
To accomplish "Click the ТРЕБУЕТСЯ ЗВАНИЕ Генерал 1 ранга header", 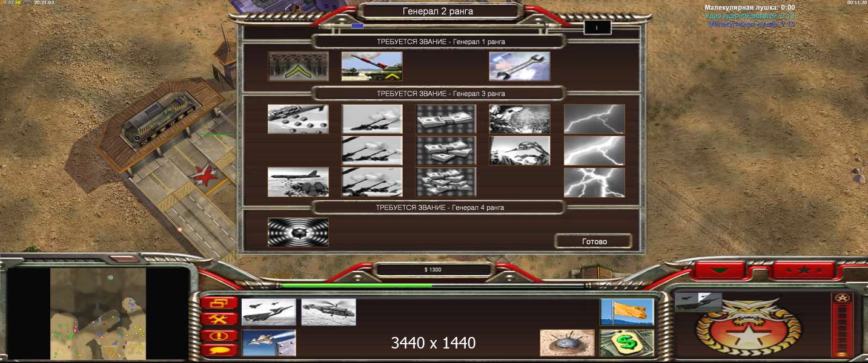I will pyautogui.click(x=440, y=42).
